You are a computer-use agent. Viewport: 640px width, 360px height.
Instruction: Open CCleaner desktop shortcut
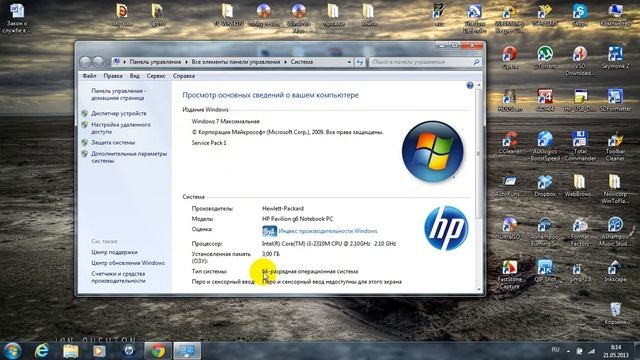[510, 143]
